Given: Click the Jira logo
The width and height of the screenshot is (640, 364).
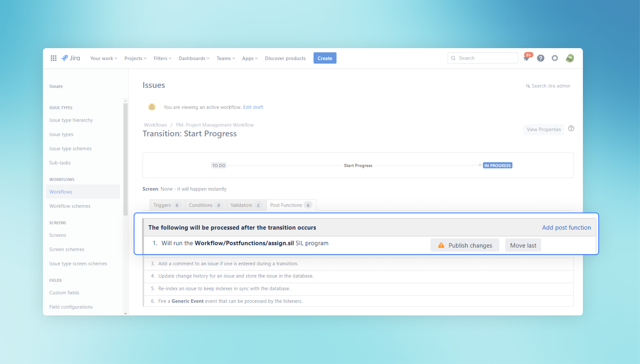Looking at the screenshot, I should click(x=71, y=58).
